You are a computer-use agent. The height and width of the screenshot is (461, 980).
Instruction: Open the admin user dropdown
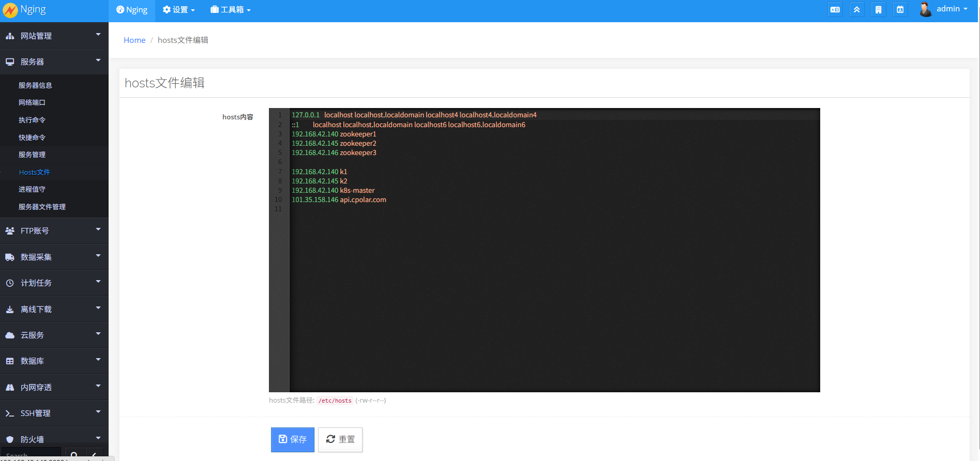952,9
